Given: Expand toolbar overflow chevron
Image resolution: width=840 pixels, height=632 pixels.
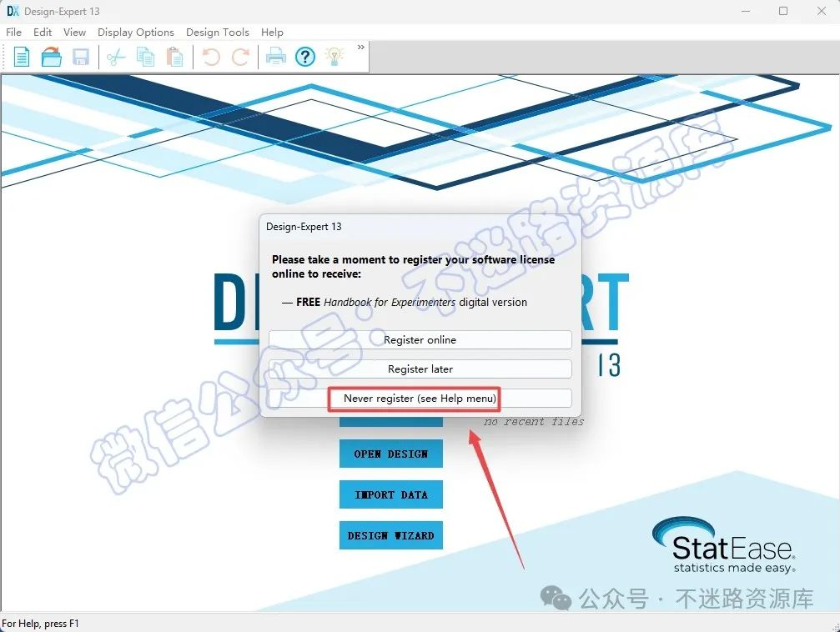Looking at the screenshot, I should 361,48.
